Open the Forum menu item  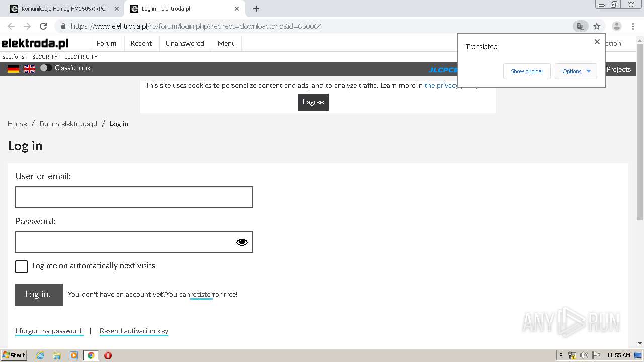(x=107, y=43)
